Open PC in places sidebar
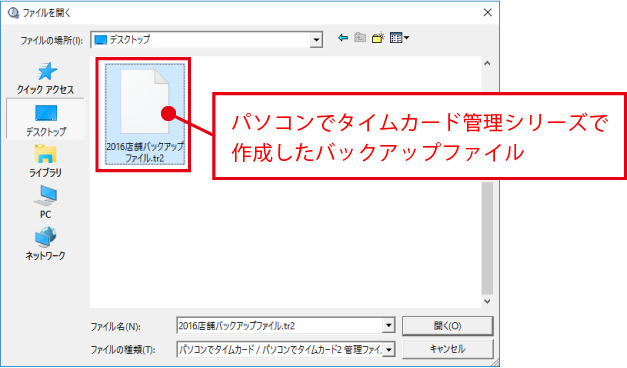This screenshot has height=368, width=627. [x=46, y=202]
